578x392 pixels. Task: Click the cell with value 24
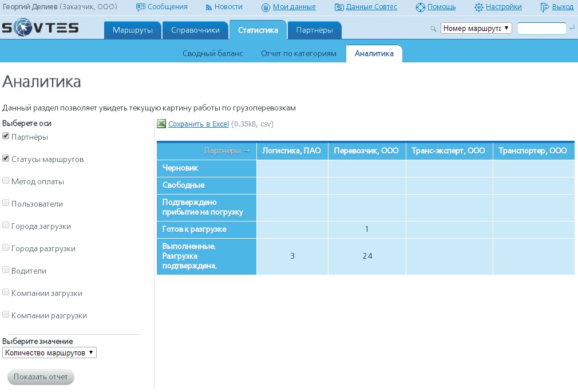pos(367,256)
